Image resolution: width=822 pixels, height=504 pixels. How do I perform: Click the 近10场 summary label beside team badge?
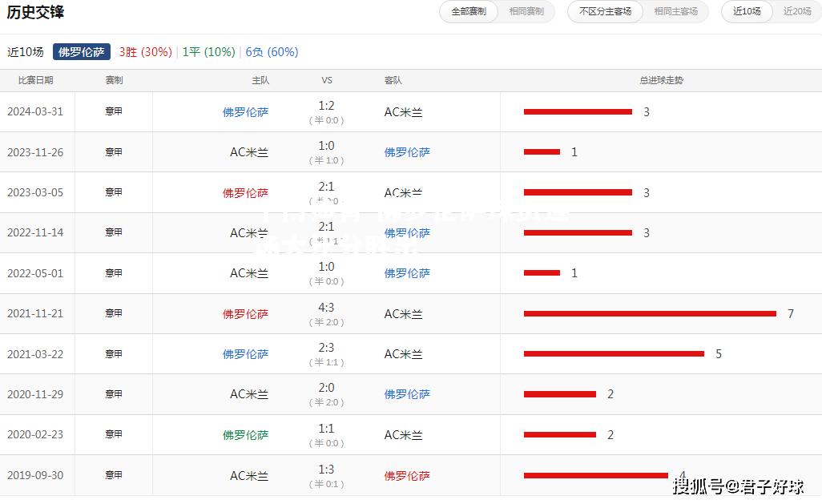pyautogui.click(x=25, y=52)
